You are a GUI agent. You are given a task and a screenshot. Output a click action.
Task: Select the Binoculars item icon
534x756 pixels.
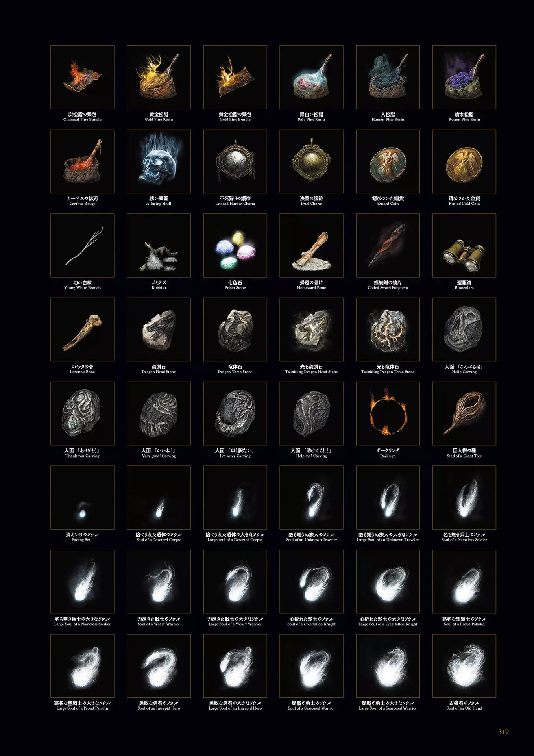464,245
